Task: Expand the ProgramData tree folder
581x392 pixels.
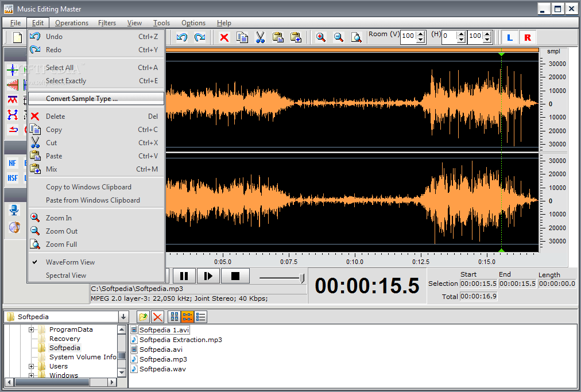Action: (x=32, y=329)
